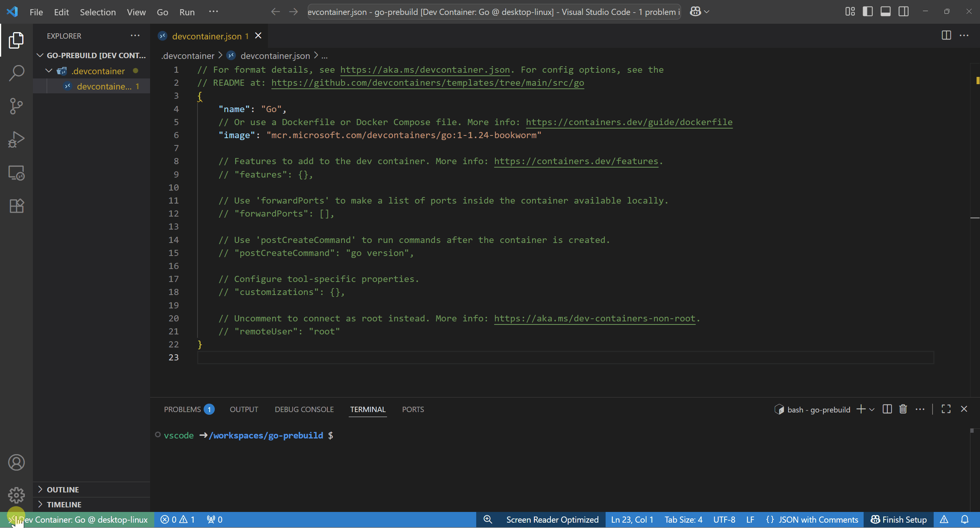The height and width of the screenshot is (528, 980).
Task: Open the Source Control view
Action: pyautogui.click(x=16, y=106)
